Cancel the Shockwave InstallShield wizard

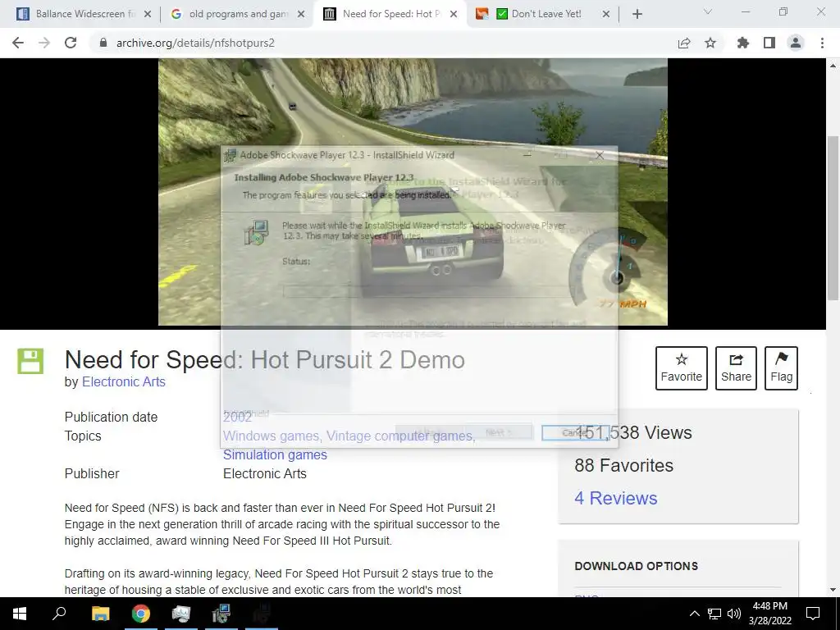pos(575,432)
